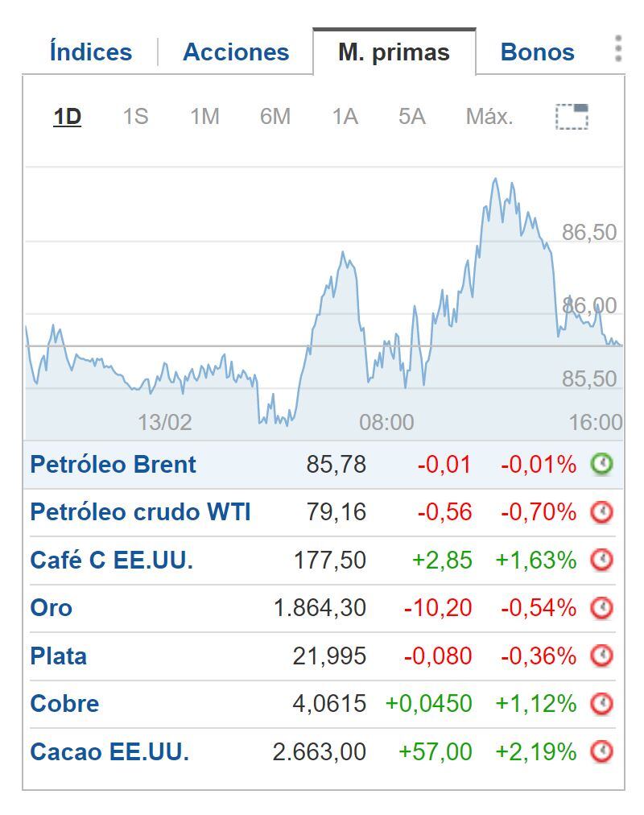644x815 pixels.
Task: Enable the Máx. chart period
Action: point(488,116)
